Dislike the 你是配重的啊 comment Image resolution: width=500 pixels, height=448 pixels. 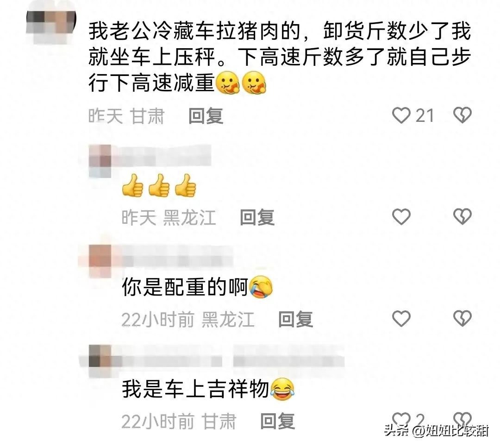(462, 318)
